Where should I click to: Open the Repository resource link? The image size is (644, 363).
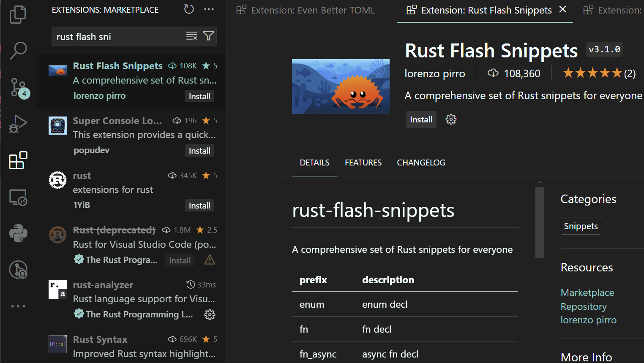584,306
